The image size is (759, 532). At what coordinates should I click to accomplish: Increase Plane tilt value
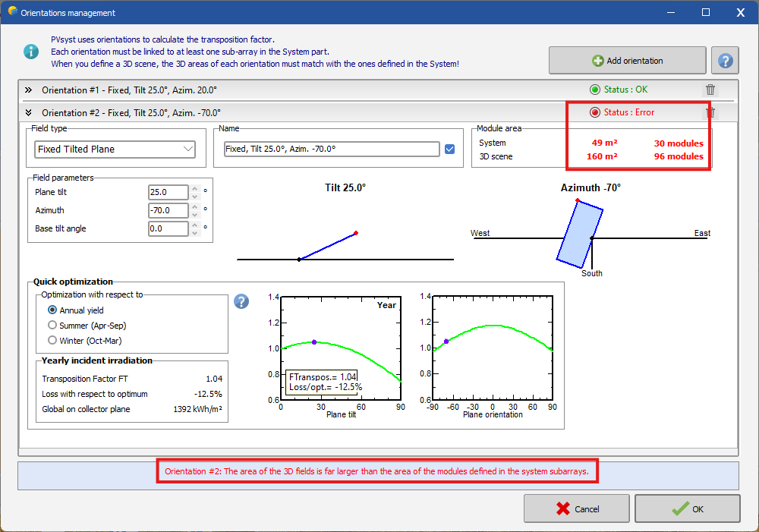coord(194,189)
